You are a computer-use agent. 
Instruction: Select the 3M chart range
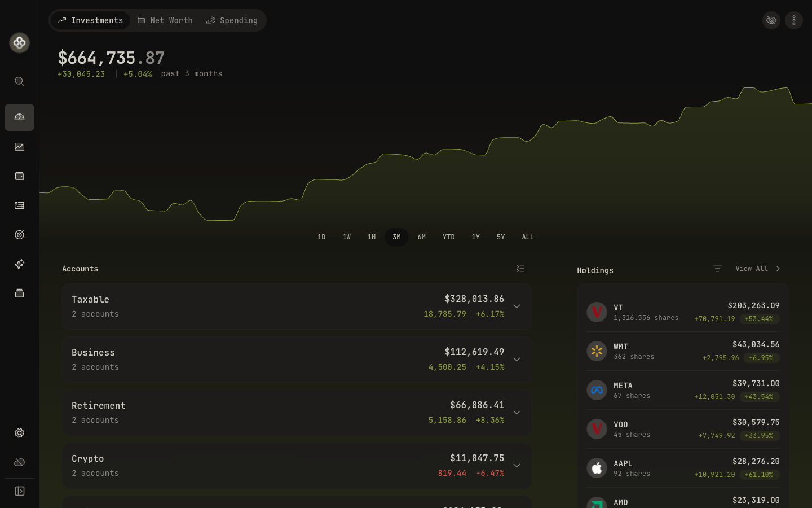(x=396, y=237)
